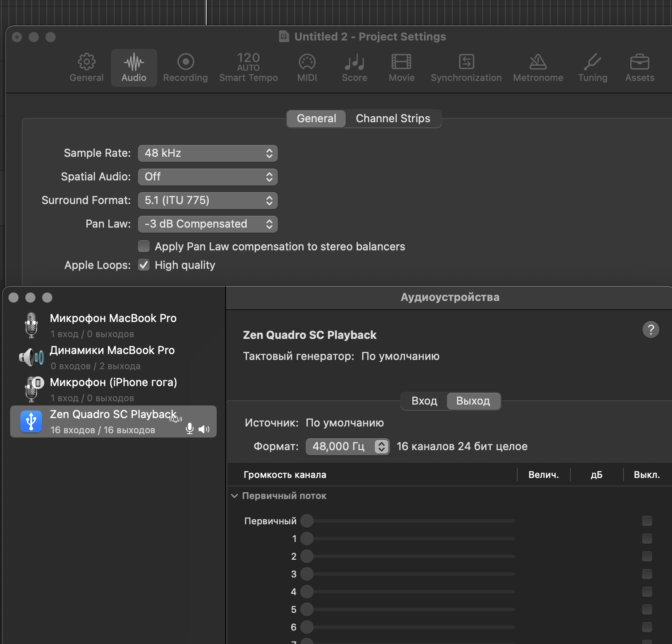The height and width of the screenshot is (644, 672).
Task: Open the MIDI settings pane
Action: [x=307, y=68]
